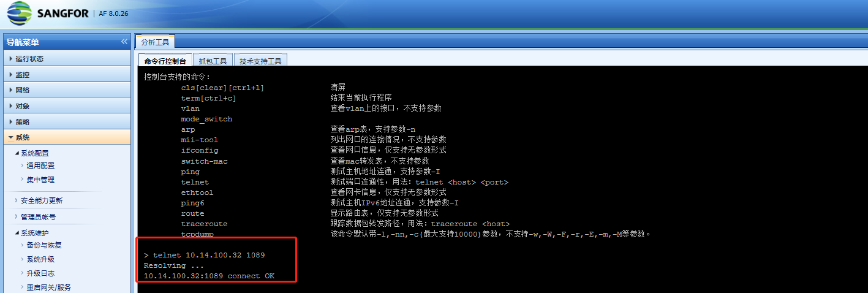Open 通用配置 settings page
Image resolution: width=868 pixels, height=293 pixels.
(40, 166)
